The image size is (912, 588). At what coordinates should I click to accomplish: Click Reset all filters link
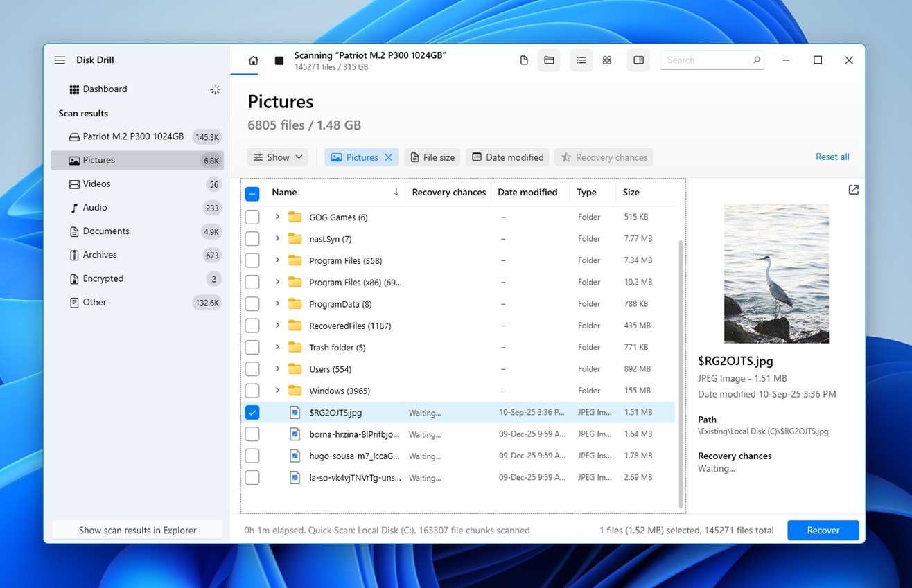click(x=832, y=157)
